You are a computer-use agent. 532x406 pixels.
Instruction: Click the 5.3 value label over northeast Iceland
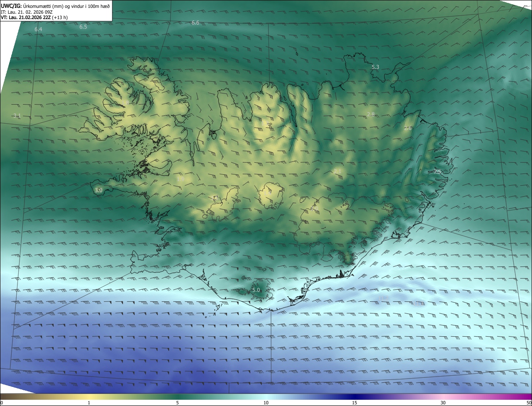click(375, 67)
